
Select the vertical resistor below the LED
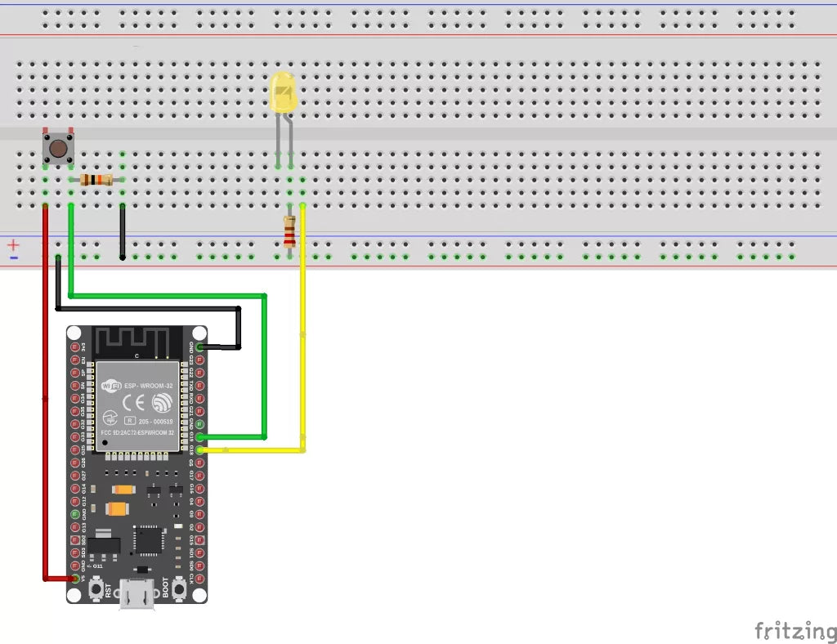[290, 231]
